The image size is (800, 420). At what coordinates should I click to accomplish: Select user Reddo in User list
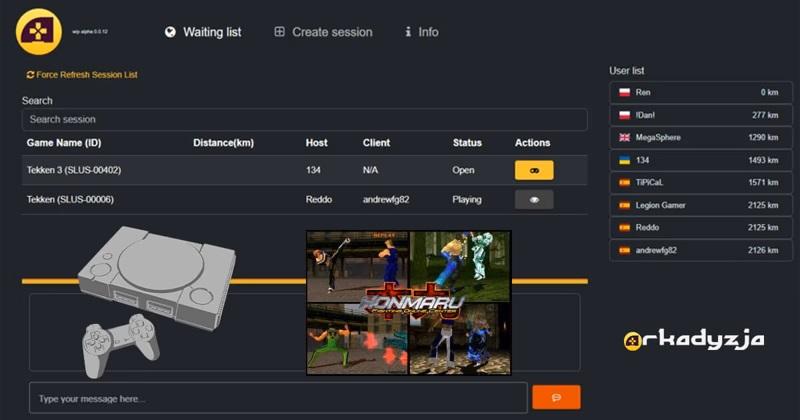[x=701, y=228]
